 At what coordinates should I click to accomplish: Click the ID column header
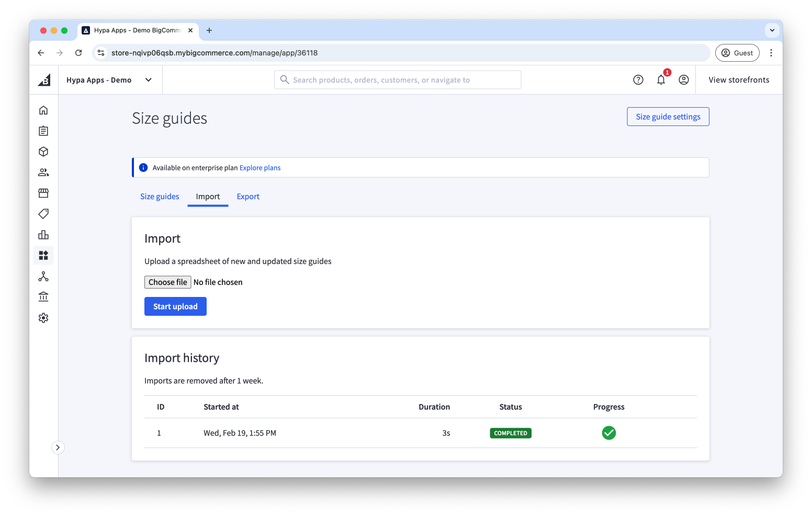point(161,407)
